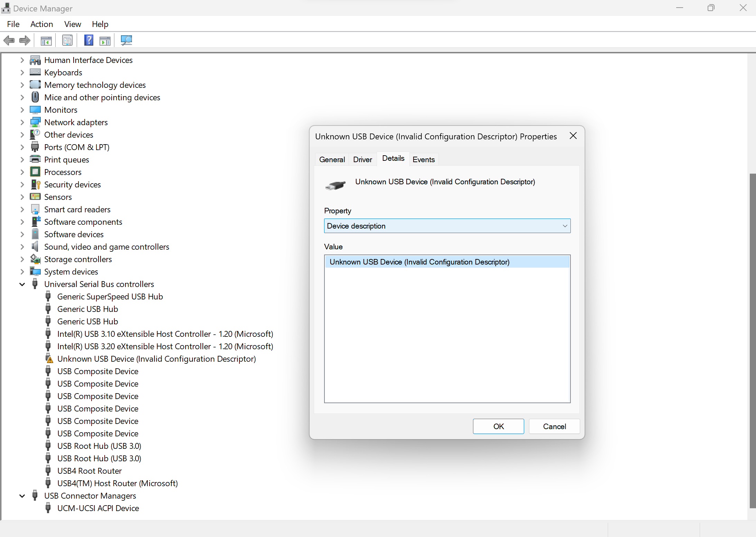Click Show/Hide Console Tree toolbar icon
Screen dimensions: 756x537
[46, 40]
